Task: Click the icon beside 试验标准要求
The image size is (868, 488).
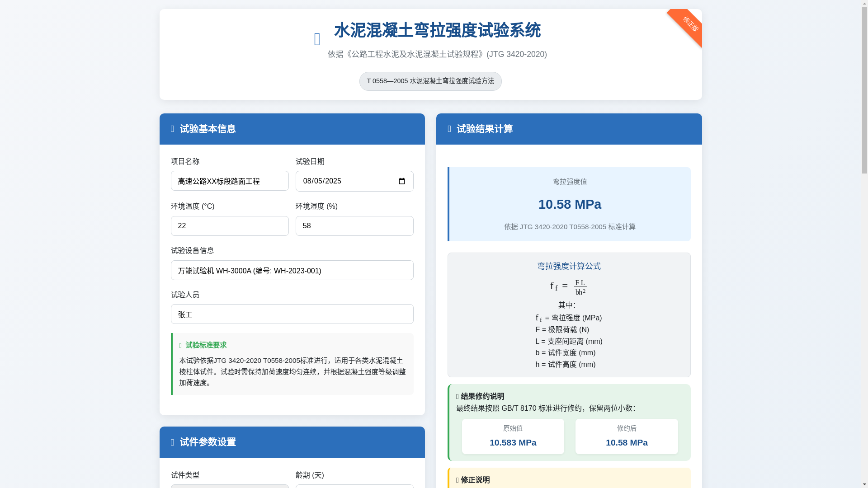Action: pyautogui.click(x=180, y=346)
